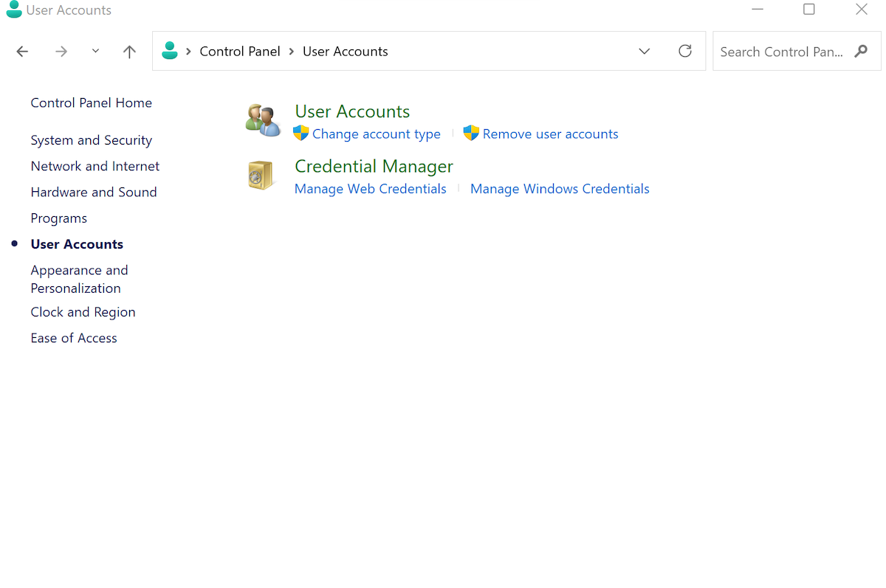The height and width of the screenshot is (588, 886).
Task: Click the Back arrow button
Action: pos(22,52)
